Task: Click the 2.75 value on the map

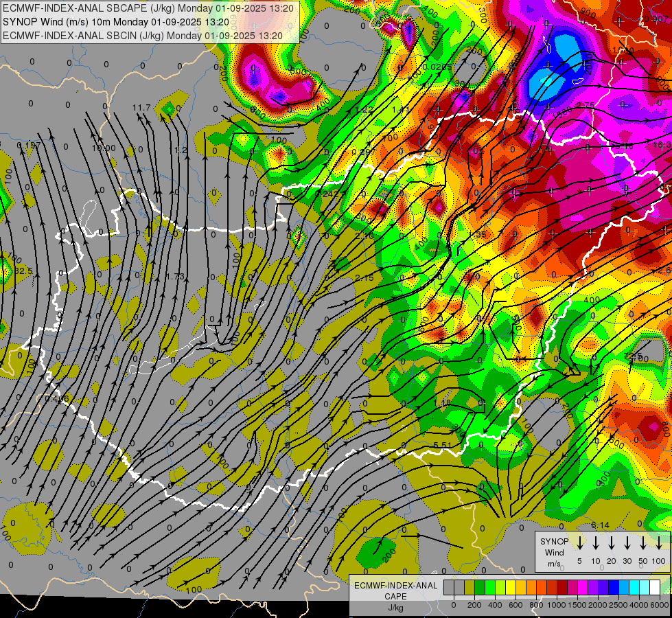Action: click(x=585, y=105)
